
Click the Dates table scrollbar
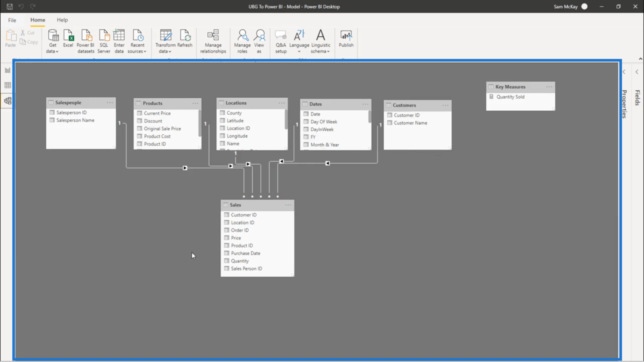click(370, 116)
